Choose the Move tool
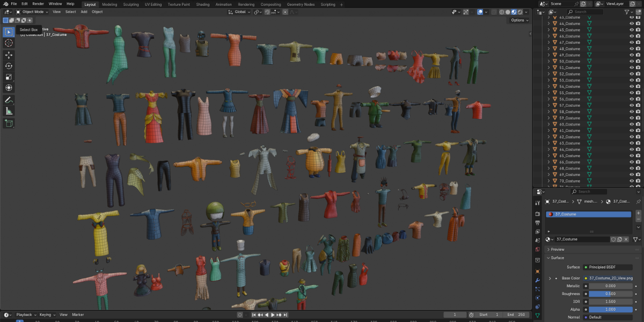Image resolution: width=644 pixels, height=322 pixels. pos(9,55)
